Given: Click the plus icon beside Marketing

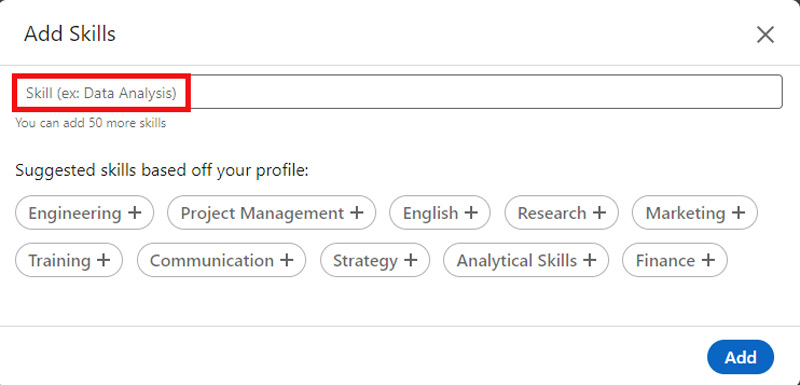Looking at the screenshot, I should click(x=738, y=212).
